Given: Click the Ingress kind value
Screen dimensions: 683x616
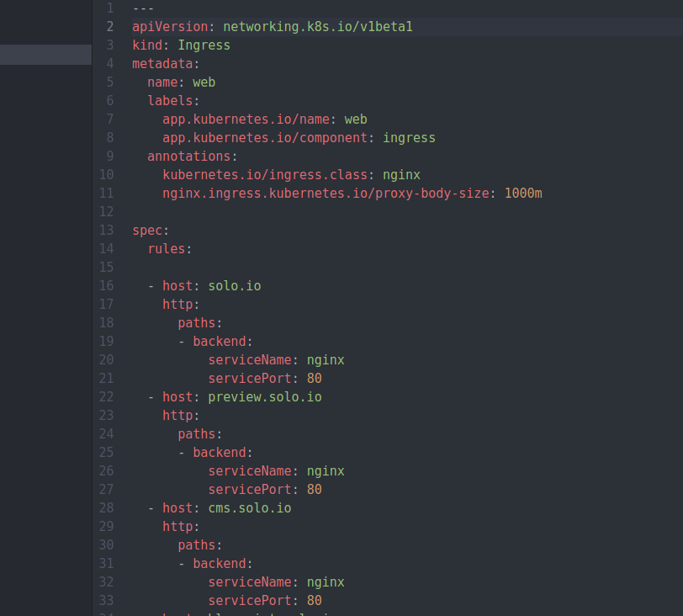Looking at the screenshot, I should click(204, 45).
